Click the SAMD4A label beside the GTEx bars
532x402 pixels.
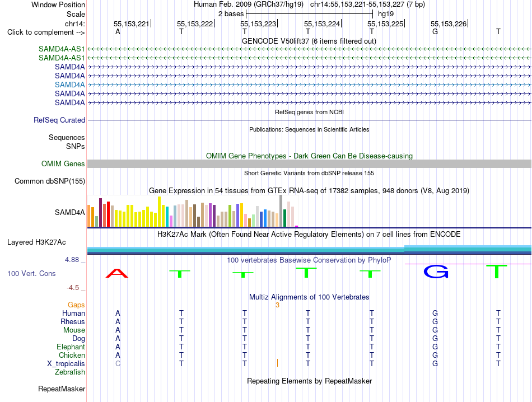[70, 212]
